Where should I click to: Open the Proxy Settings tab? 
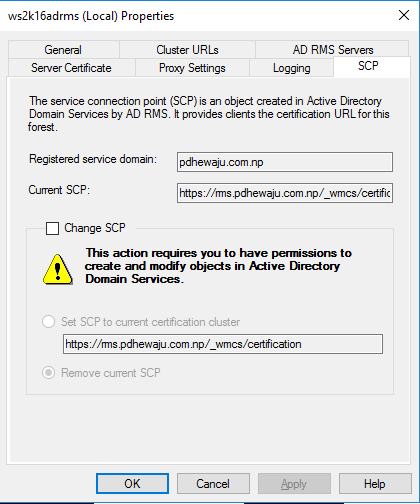(192, 68)
